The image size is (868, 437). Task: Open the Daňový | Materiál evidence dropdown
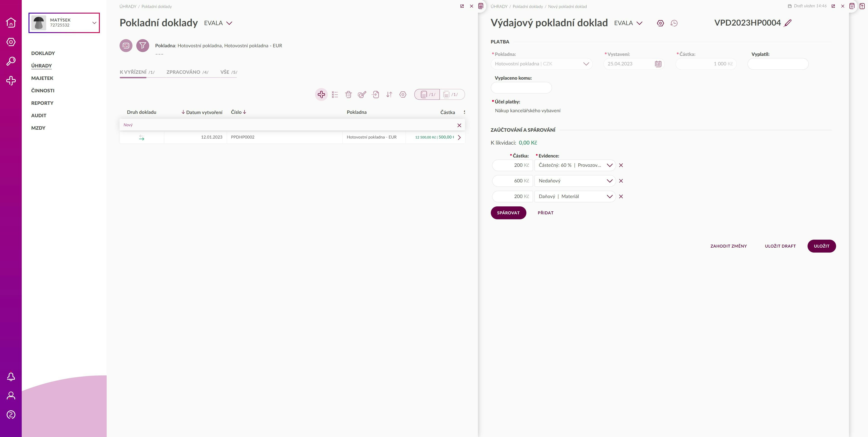coord(575,196)
